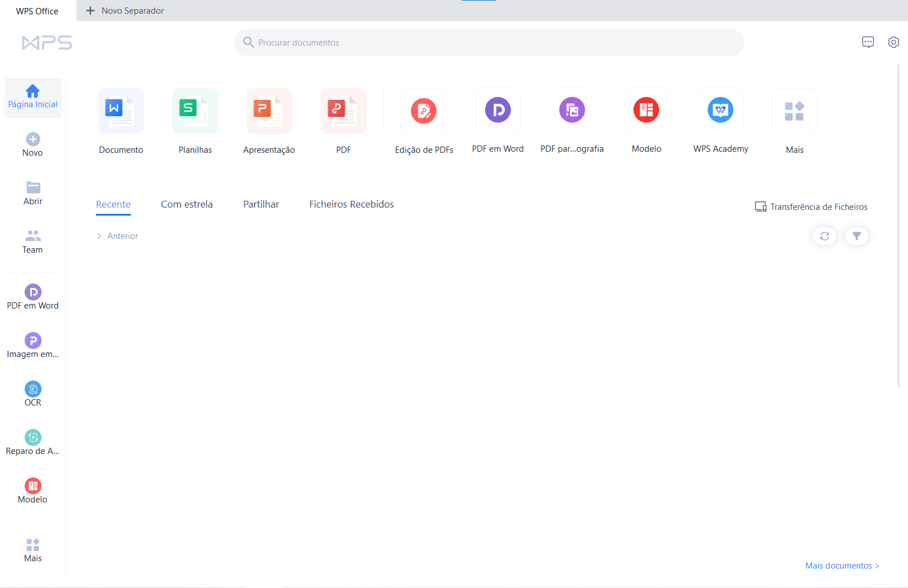
Task: Create a new Apresentação
Action: click(x=269, y=111)
